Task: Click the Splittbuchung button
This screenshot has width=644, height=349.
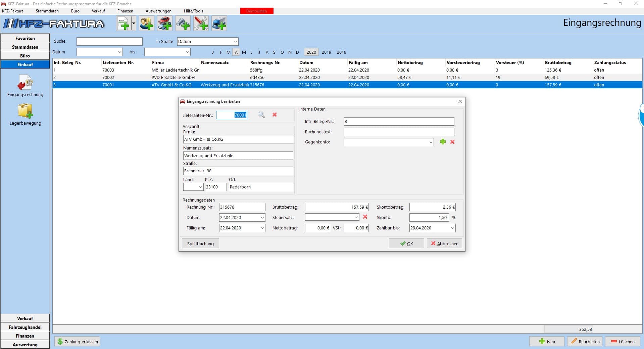Action: pyautogui.click(x=200, y=244)
